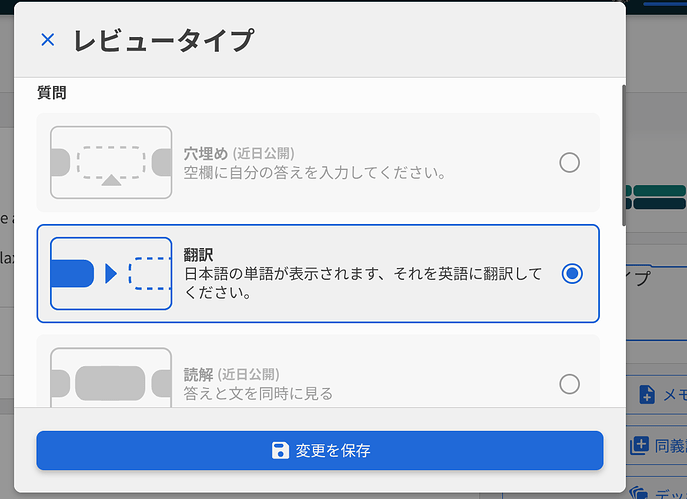This screenshot has height=499, width=687.
Task: Click the レビュータイプ dialog heading
Action: (x=163, y=41)
